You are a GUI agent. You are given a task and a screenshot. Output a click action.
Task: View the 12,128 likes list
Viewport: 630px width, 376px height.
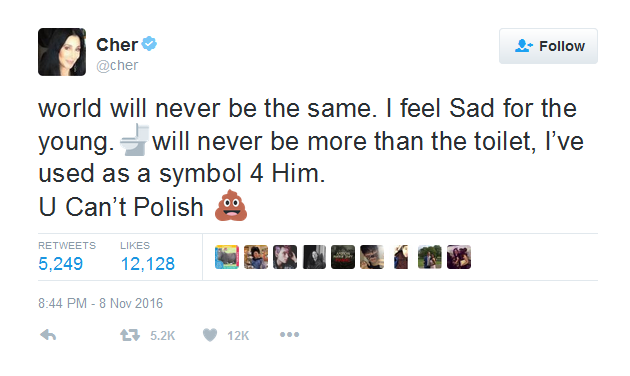pos(147,257)
